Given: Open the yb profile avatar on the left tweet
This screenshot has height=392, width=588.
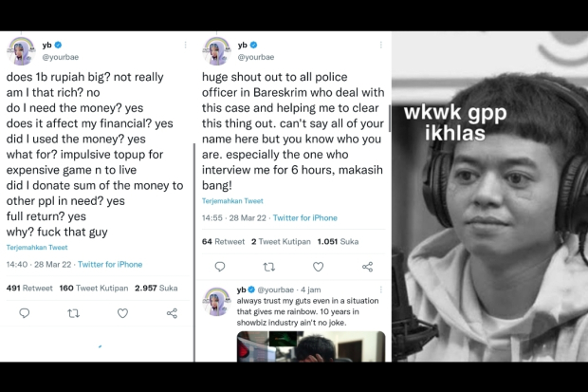Looking at the screenshot, I should click(x=21, y=50).
